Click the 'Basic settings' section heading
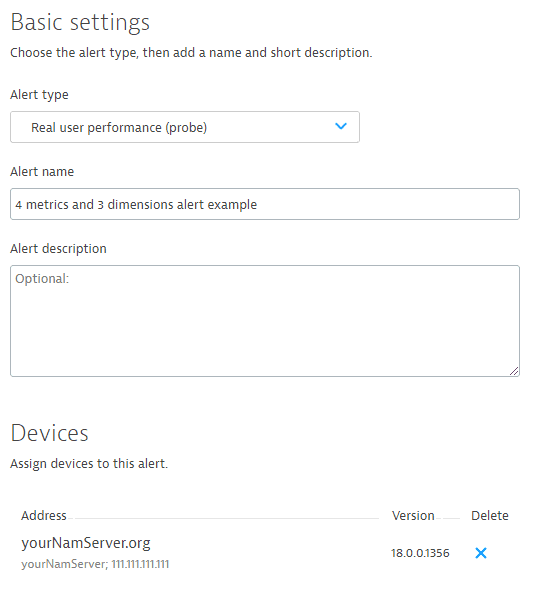Image resolution: width=542 pixels, height=610 pixels. pos(80,22)
